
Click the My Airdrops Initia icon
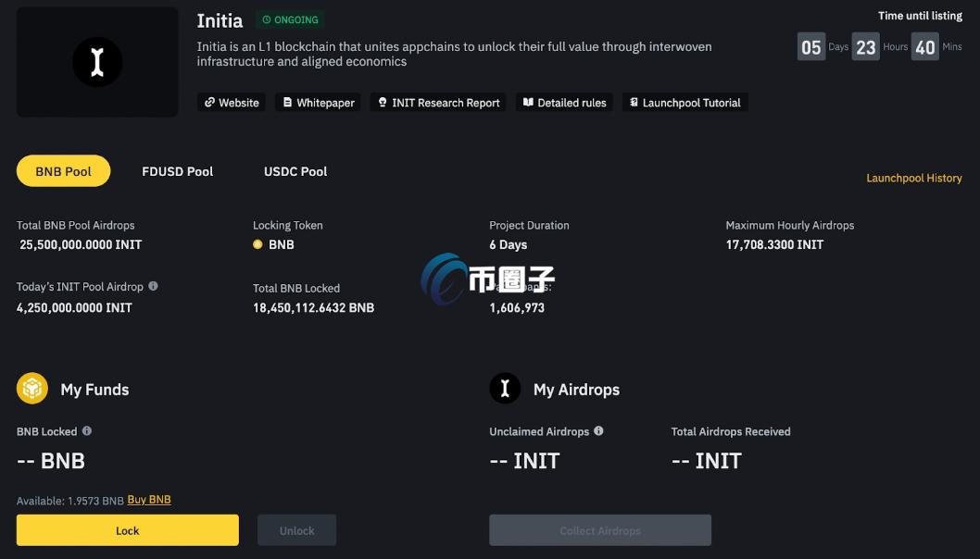tap(505, 388)
